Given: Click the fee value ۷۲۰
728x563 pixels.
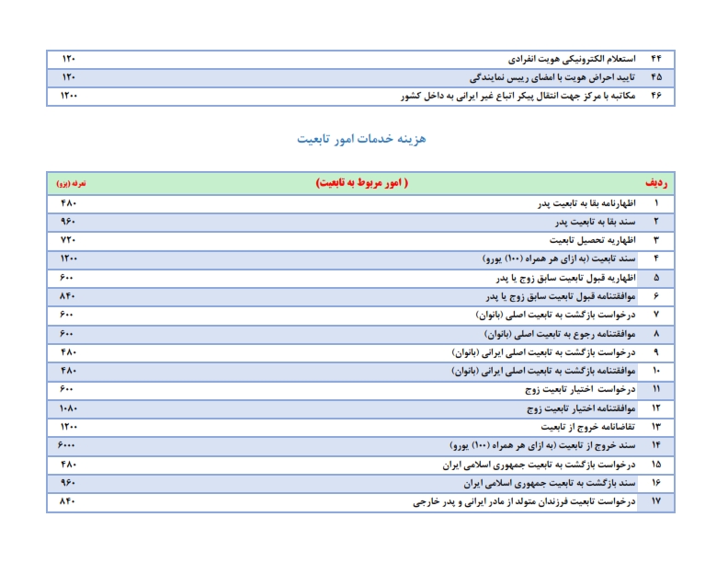Looking at the screenshot, I should click(x=69, y=239).
